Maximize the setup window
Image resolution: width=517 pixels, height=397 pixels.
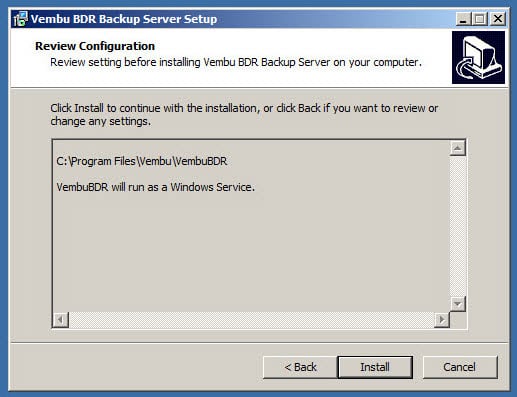[480, 19]
